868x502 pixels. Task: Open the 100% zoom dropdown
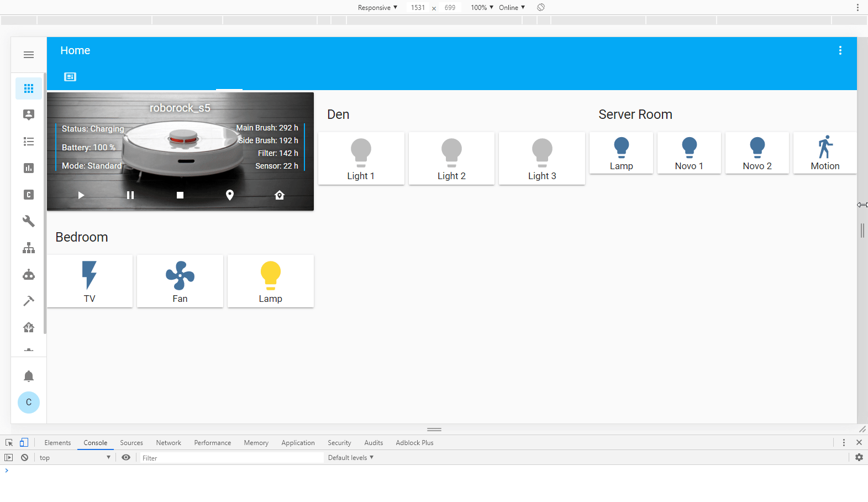[482, 7]
